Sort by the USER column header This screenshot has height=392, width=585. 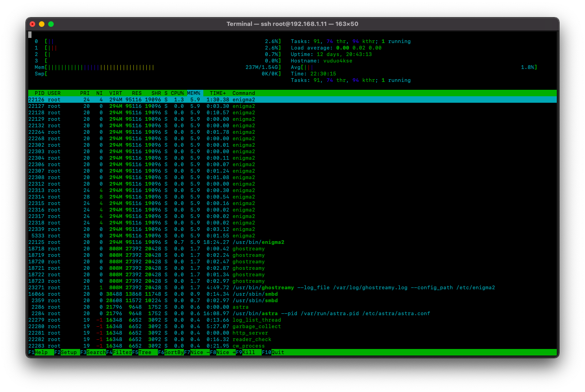click(54, 93)
